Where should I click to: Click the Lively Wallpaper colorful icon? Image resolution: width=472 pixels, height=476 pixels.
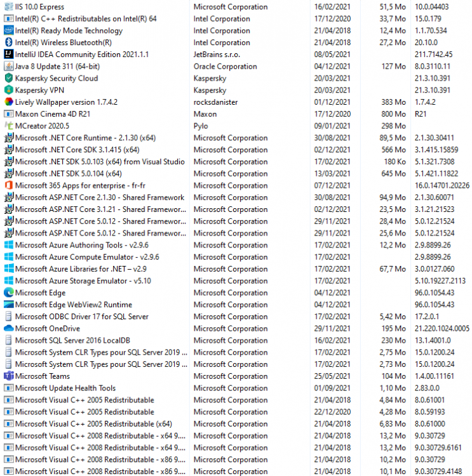click(x=8, y=102)
